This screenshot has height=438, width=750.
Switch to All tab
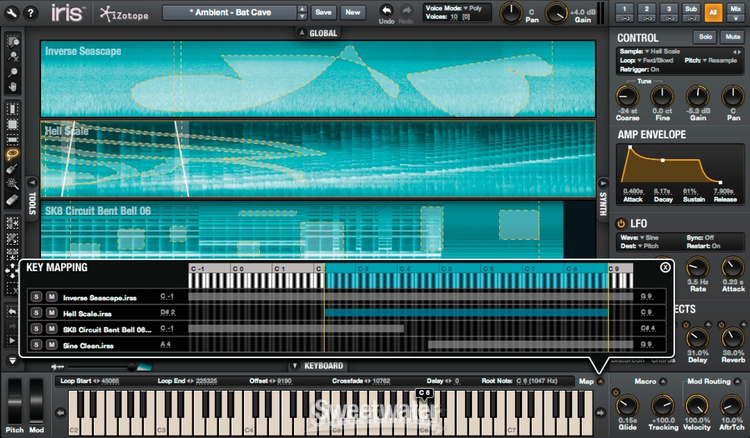pyautogui.click(x=713, y=12)
